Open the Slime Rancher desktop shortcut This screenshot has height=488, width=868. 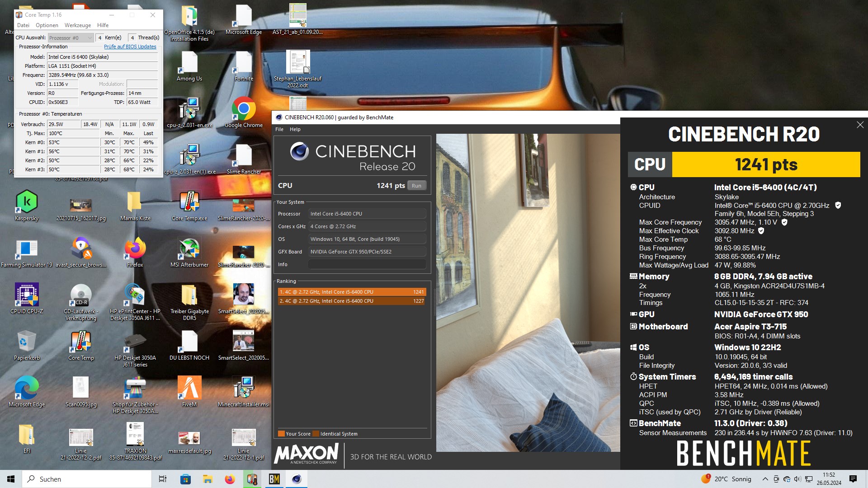tap(244, 159)
